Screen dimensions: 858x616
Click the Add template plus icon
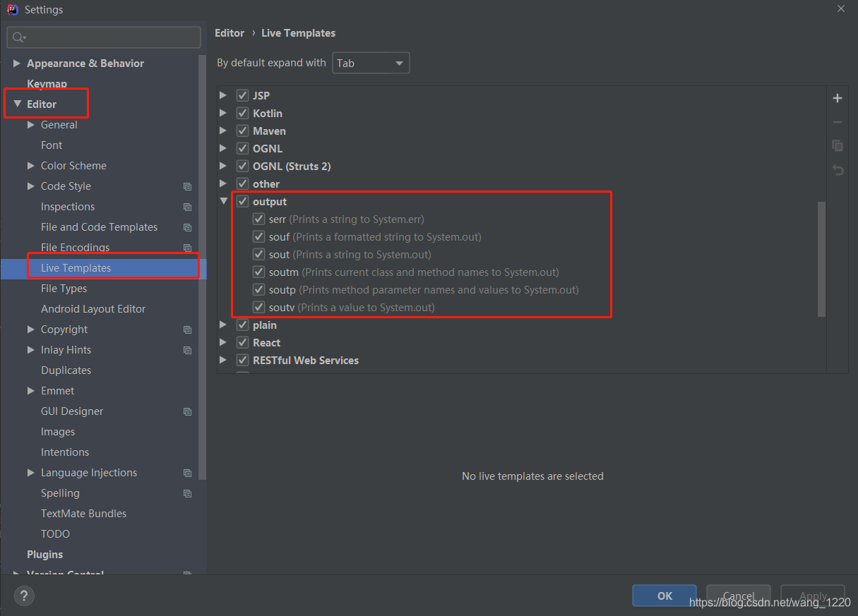[838, 98]
